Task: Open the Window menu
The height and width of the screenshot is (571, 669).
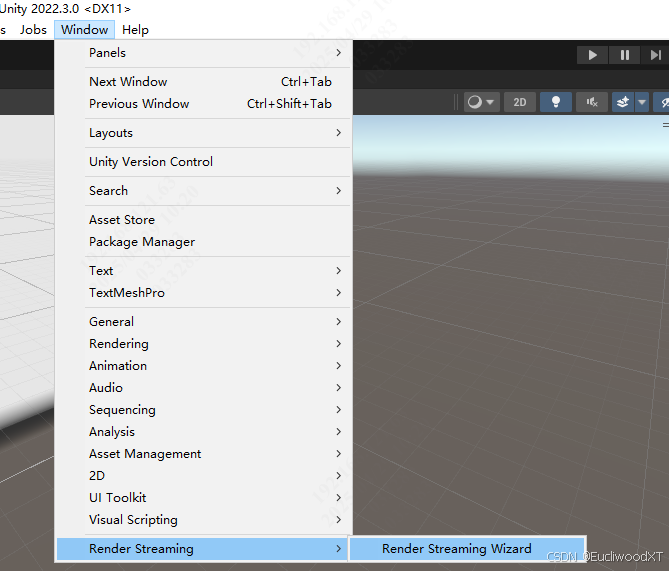Action: (84, 30)
